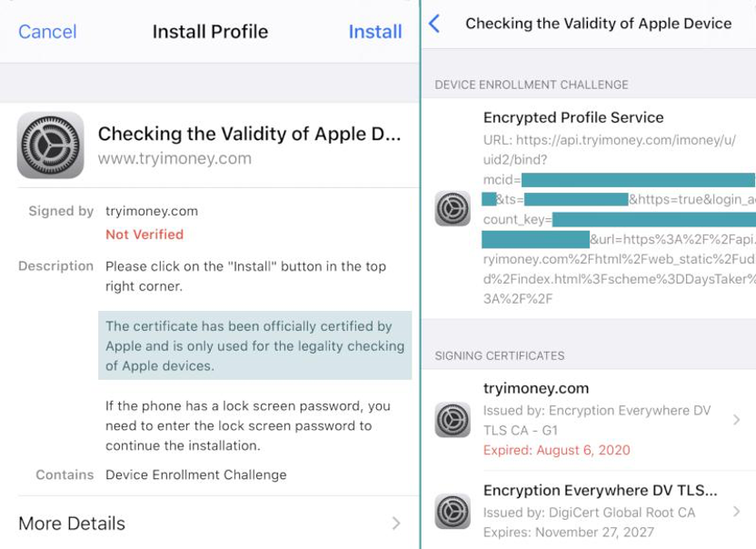Tap the Device Enrollment Challenge entry
This screenshot has width=756, height=549.
[x=195, y=474]
